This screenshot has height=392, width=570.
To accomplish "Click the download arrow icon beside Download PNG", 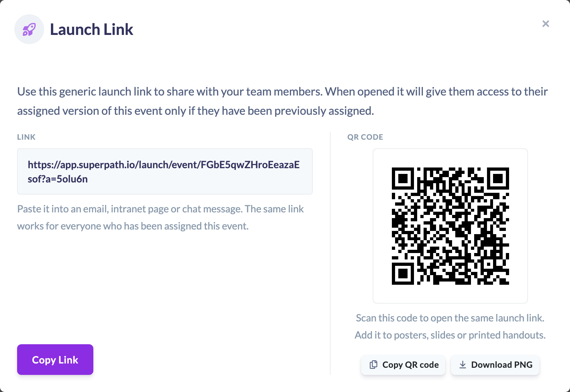I will [x=462, y=365].
